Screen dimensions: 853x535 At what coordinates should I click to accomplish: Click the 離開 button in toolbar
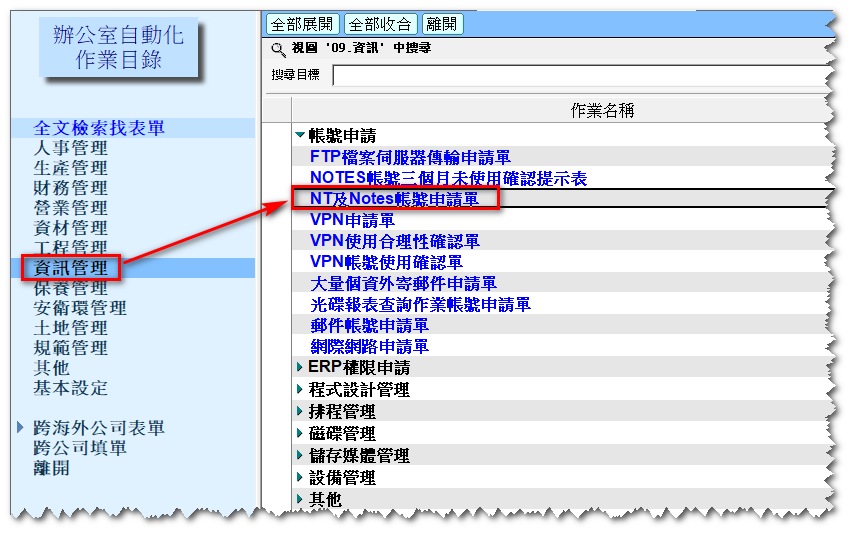(442, 24)
